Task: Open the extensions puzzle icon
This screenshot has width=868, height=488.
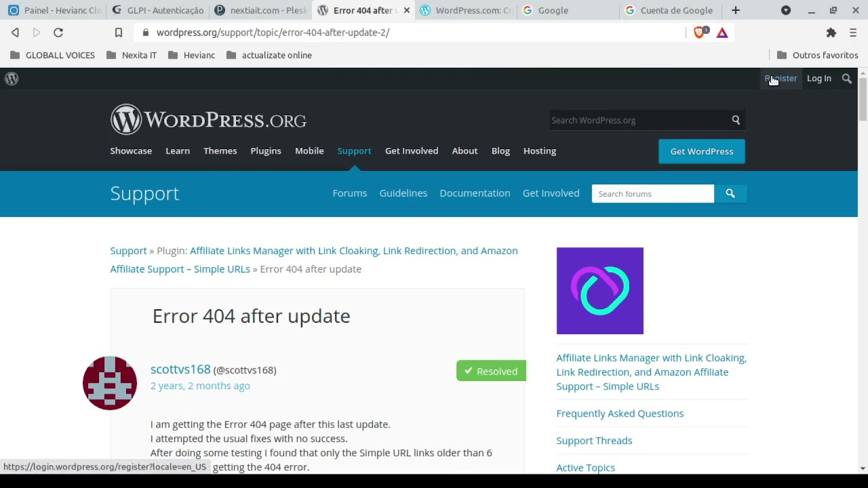Action: point(831,33)
